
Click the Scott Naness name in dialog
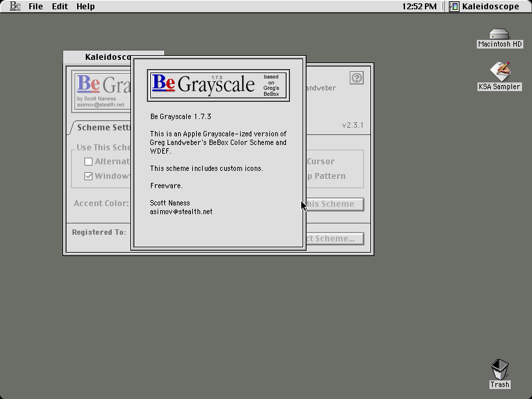(x=170, y=203)
